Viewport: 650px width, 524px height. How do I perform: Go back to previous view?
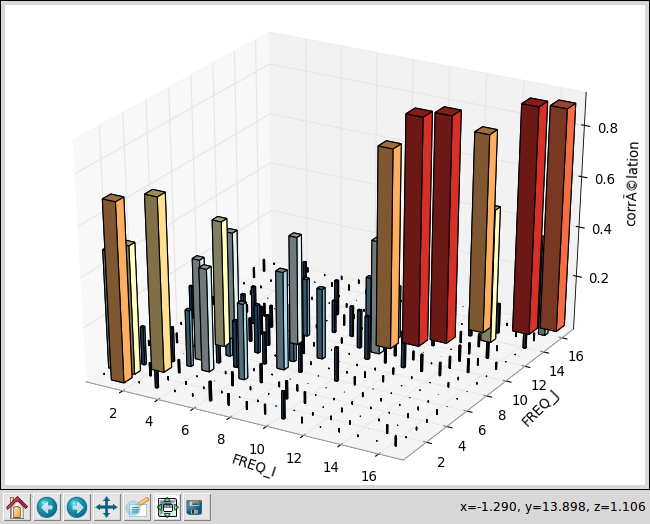47,507
